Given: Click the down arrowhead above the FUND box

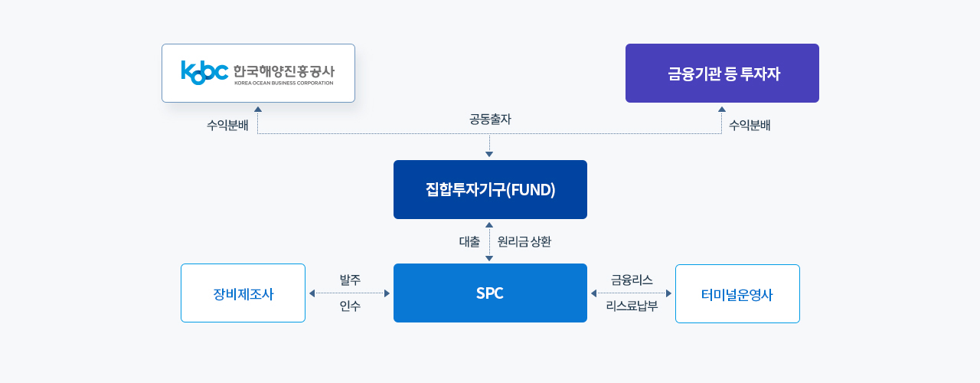Looking at the screenshot, I should point(489,155).
